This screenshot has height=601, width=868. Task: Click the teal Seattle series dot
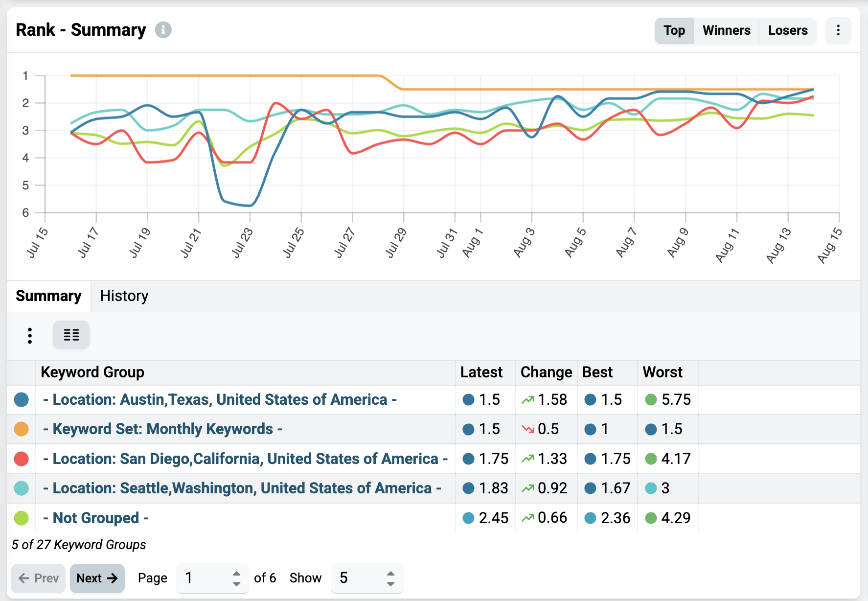[22, 488]
